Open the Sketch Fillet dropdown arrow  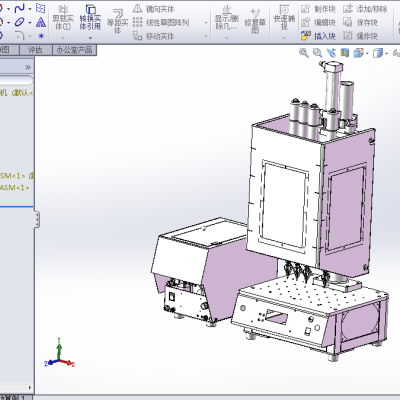coord(30,36)
